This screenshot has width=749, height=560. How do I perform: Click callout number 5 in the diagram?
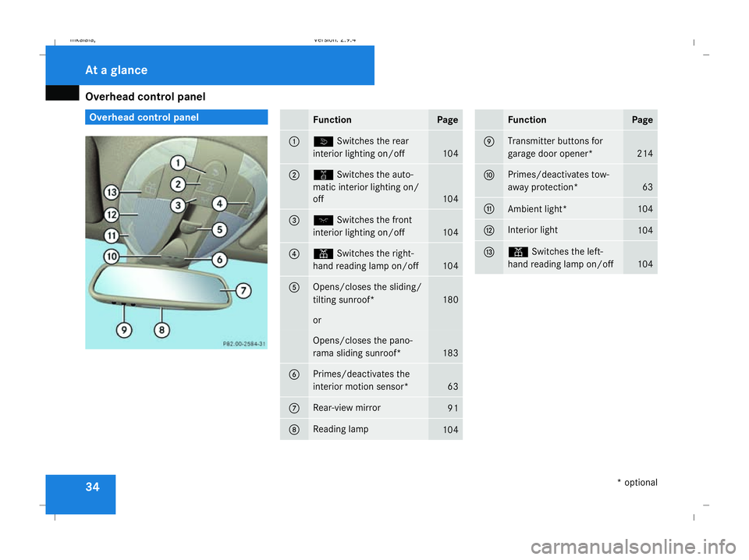tap(221, 229)
